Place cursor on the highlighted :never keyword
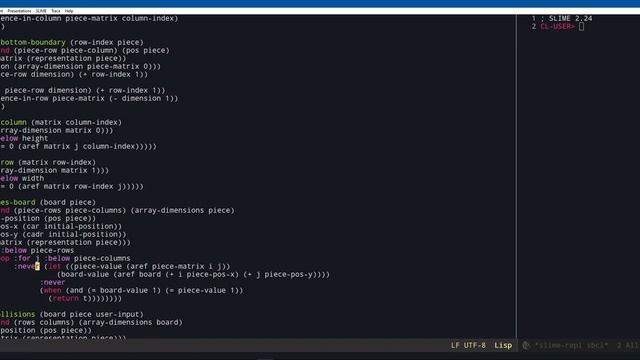 click(x=27, y=267)
